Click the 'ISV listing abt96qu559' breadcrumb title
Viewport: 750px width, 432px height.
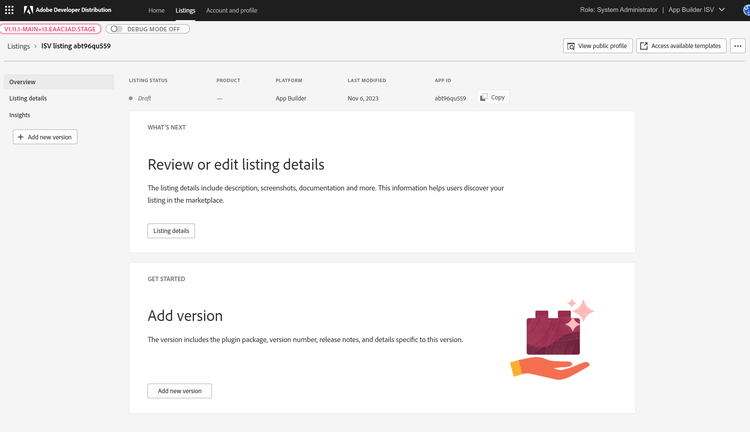click(x=76, y=46)
